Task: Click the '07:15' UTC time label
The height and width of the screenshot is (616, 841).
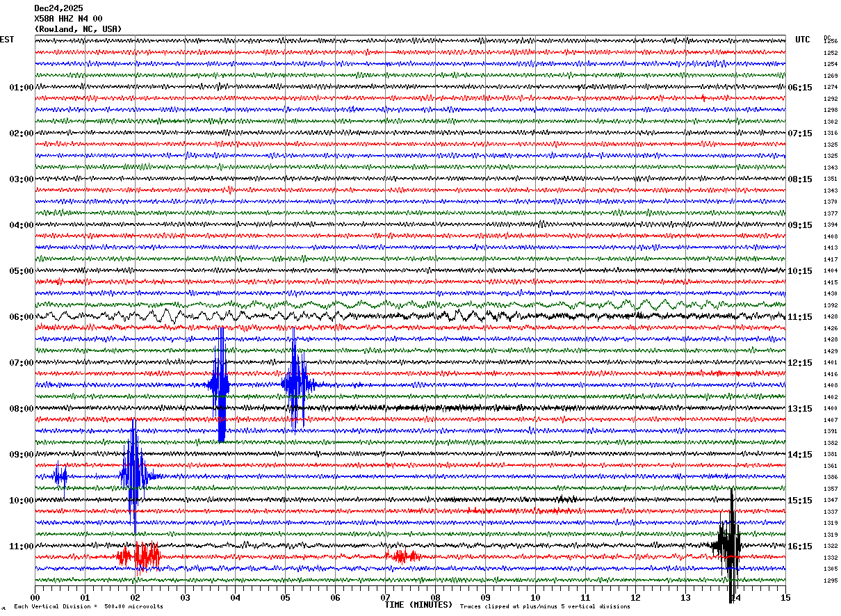Action: pyautogui.click(x=800, y=133)
